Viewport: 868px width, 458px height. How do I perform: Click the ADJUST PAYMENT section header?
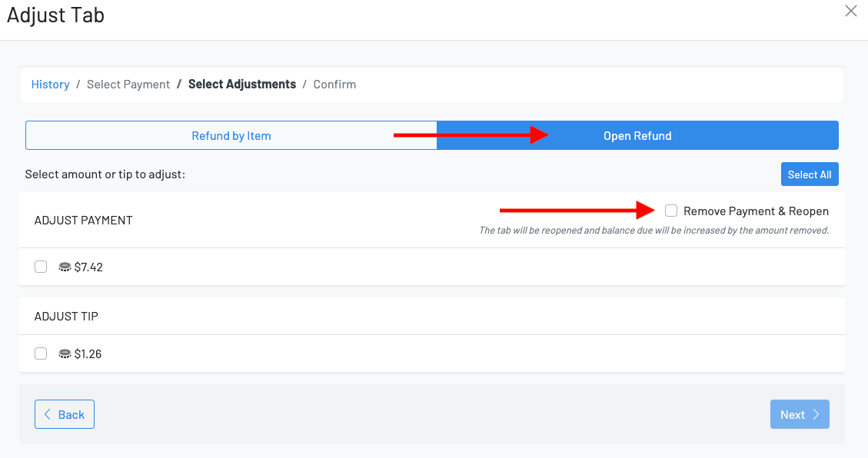pyautogui.click(x=83, y=220)
